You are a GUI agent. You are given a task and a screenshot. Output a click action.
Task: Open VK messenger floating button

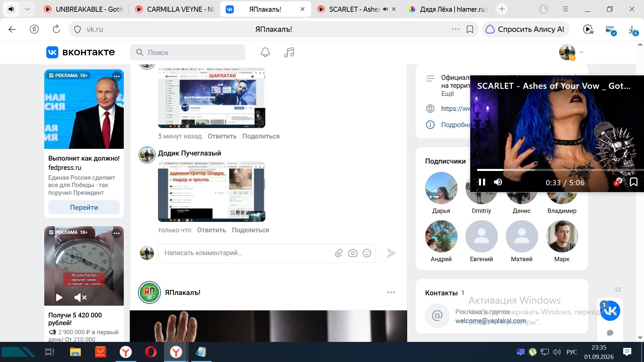(610, 311)
